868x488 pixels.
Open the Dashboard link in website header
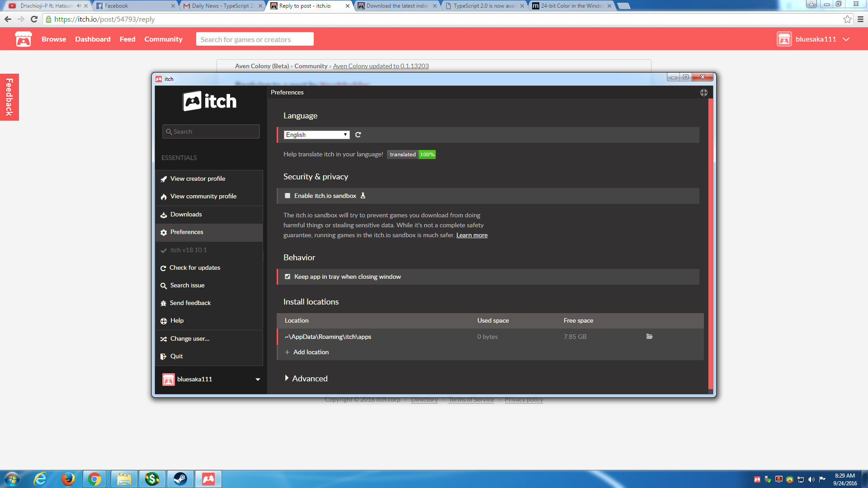pos(93,39)
